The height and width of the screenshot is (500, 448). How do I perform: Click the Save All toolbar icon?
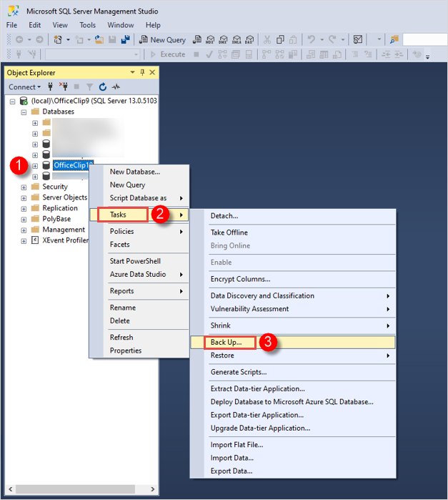point(126,39)
